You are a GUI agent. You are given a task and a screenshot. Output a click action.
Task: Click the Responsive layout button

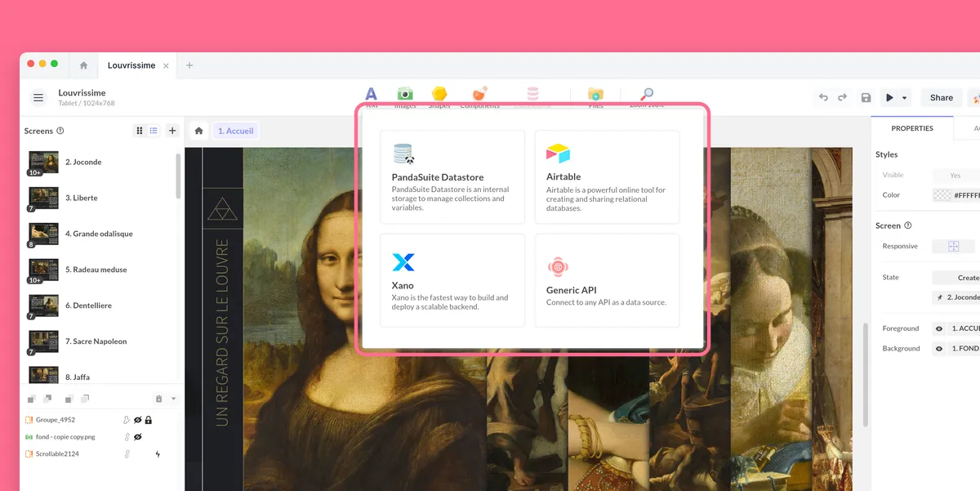tap(953, 246)
